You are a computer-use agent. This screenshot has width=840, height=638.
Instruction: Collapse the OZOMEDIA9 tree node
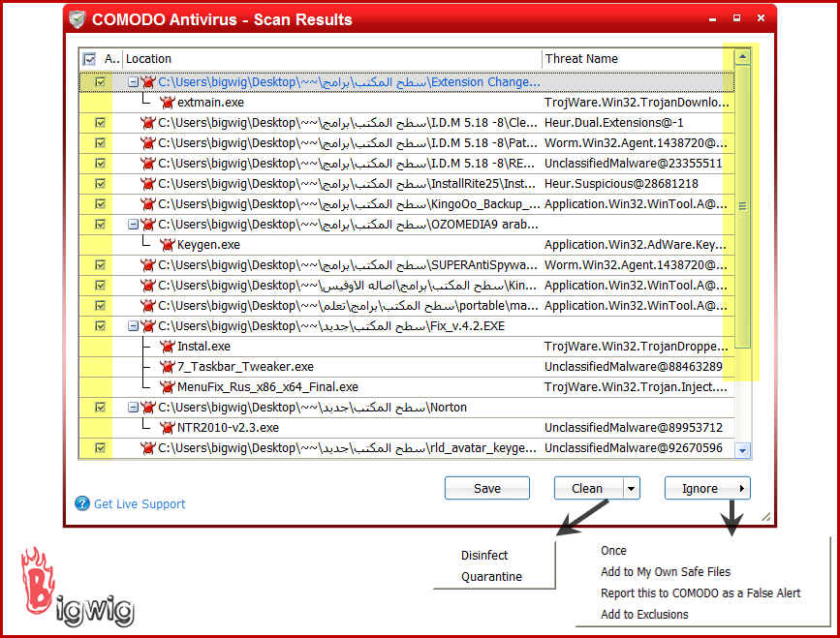[x=133, y=225]
